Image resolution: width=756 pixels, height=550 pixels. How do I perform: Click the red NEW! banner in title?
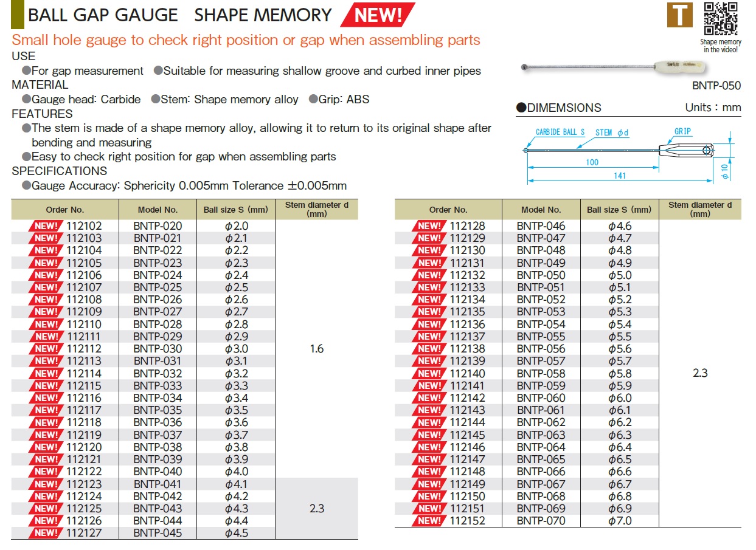tap(378, 15)
